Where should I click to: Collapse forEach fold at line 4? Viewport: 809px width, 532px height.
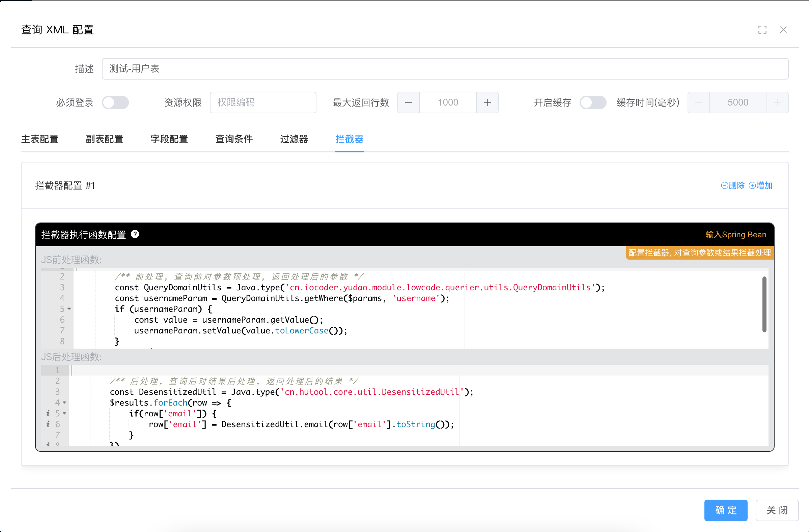coord(64,403)
